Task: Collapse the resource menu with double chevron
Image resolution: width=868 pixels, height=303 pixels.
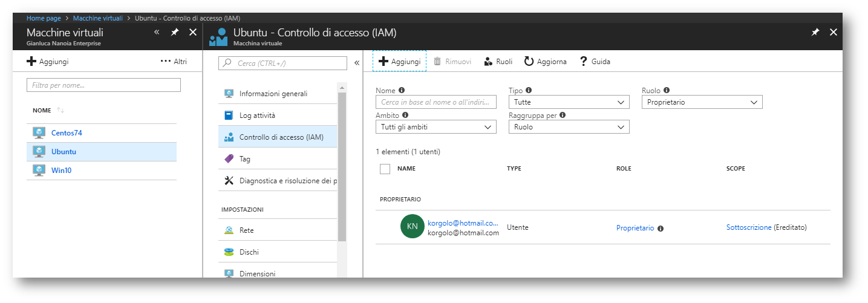Action: click(x=357, y=63)
